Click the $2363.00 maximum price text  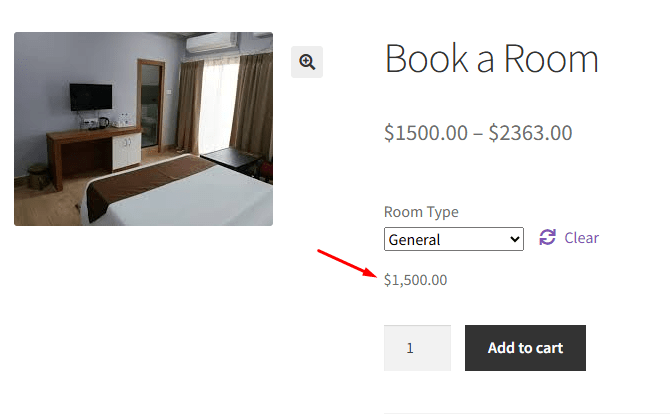[530, 133]
